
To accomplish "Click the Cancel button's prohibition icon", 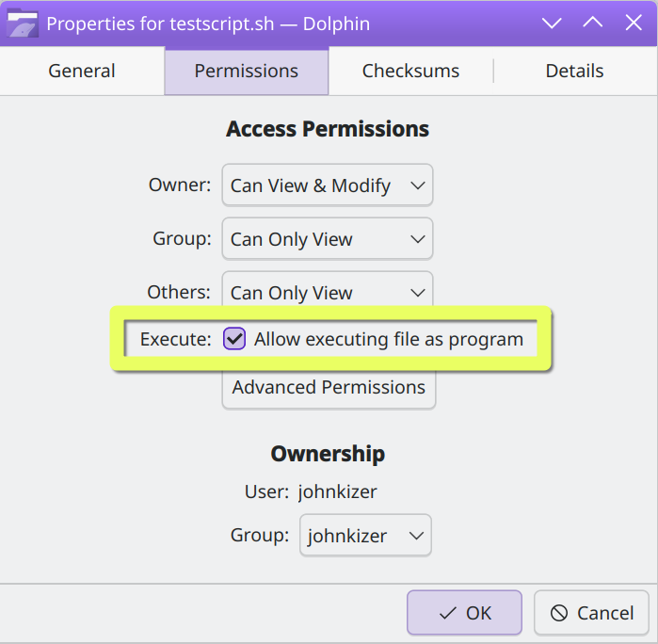I will coord(559,613).
